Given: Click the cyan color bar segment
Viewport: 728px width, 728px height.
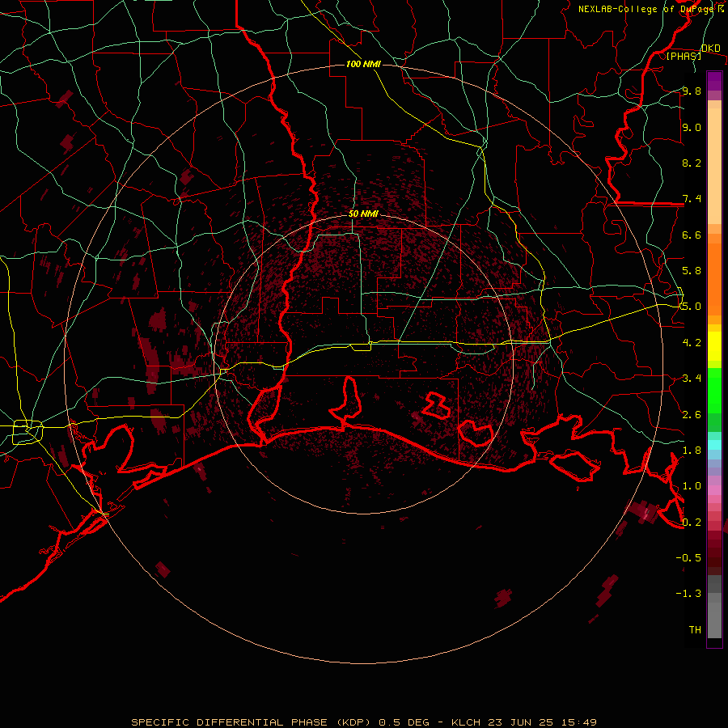Looking at the screenshot, I should click(714, 445).
